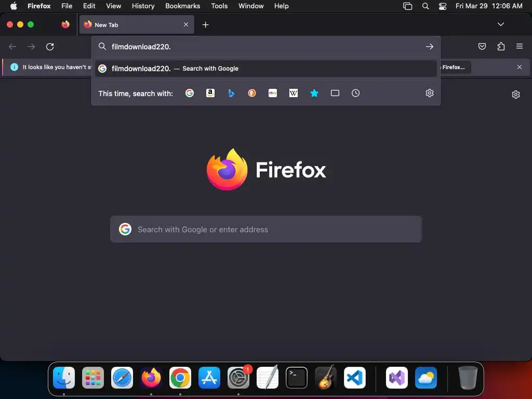The height and width of the screenshot is (399, 532).
Task: Reload the current page
Action: point(50,46)
